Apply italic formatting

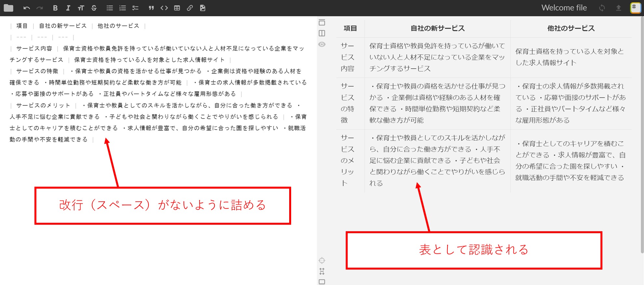click(68, 8)
